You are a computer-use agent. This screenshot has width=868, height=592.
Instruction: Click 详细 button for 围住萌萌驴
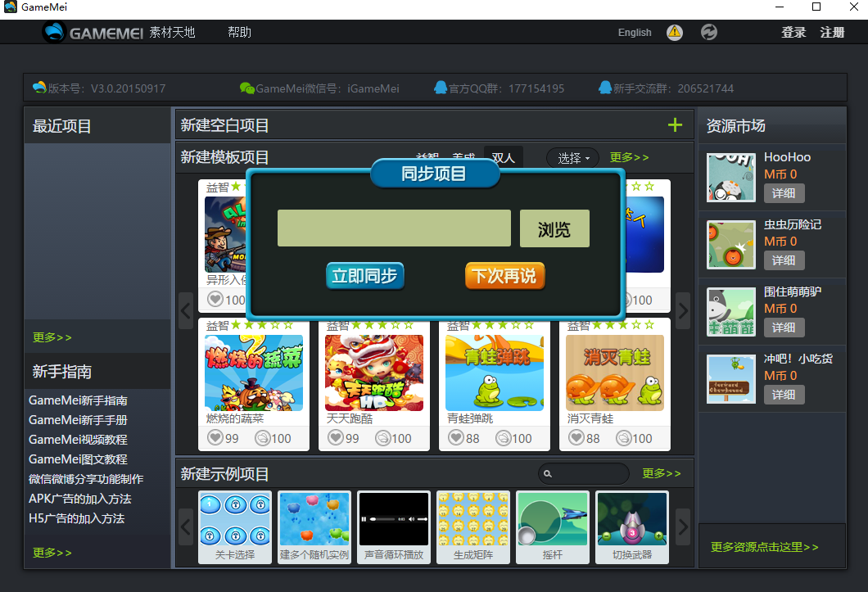(784, 328)
